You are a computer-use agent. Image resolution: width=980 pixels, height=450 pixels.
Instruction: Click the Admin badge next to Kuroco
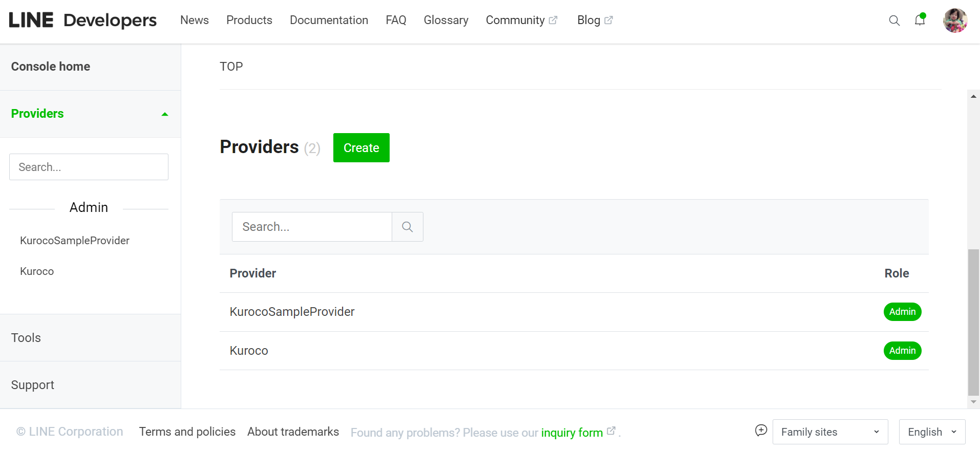902,350
